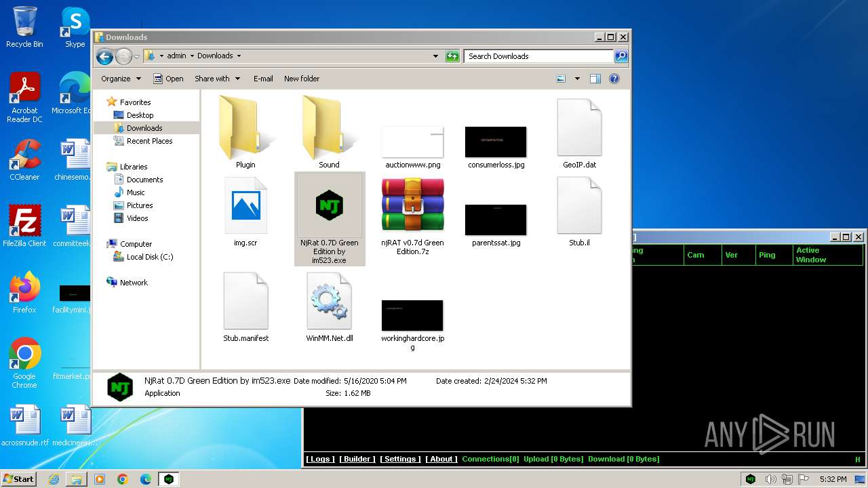Select the Sound folder icon

click(x=329, y=129)
